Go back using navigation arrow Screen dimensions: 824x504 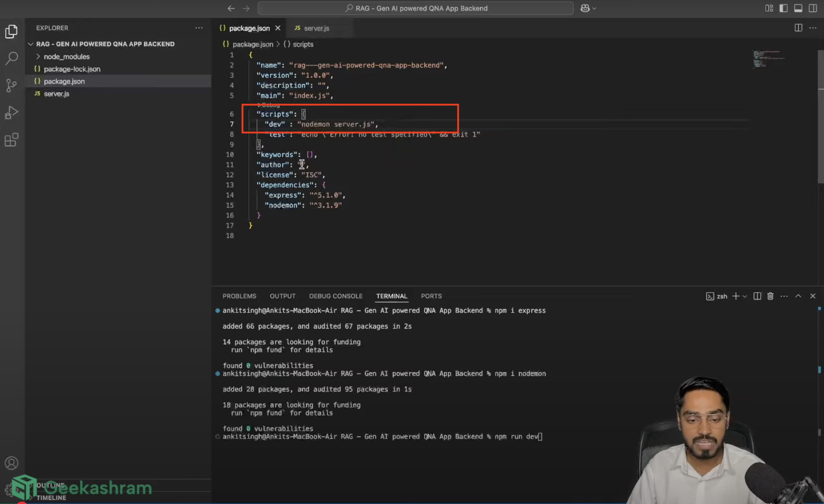[x=231, y=8]
